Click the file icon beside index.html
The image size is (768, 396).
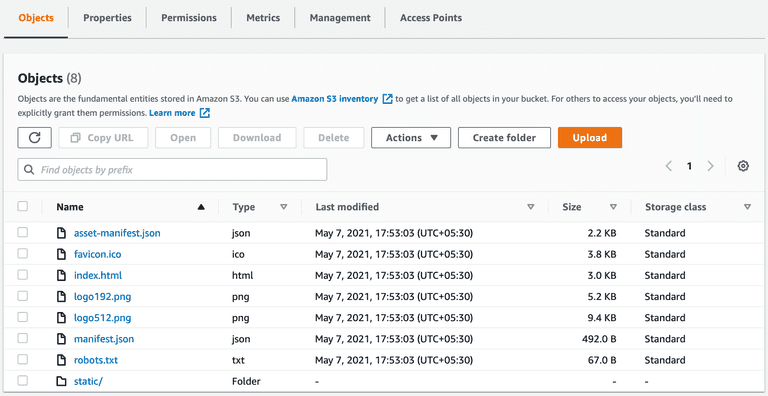[61, 275]
